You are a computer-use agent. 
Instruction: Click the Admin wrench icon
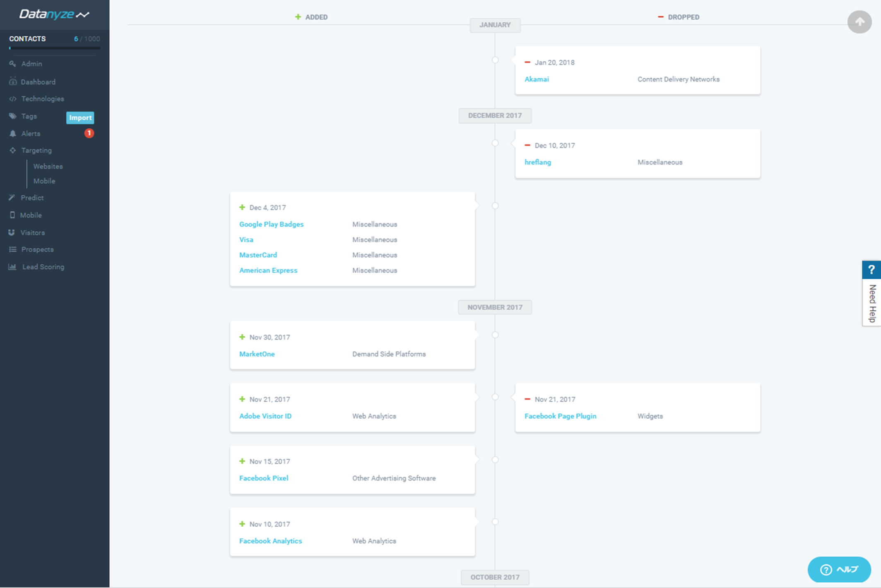coord(12,64)
